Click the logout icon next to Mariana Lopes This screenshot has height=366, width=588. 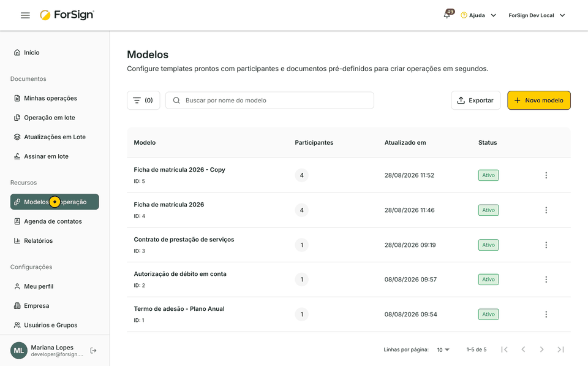coord(93,351)
